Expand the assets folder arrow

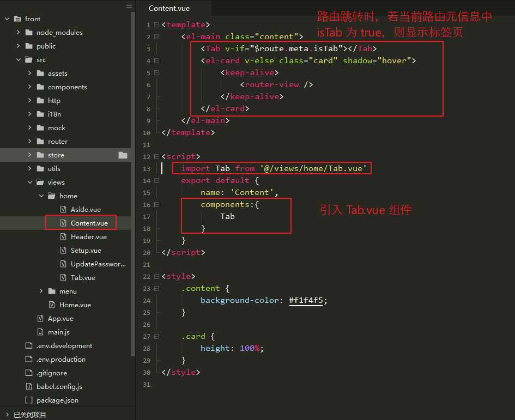(29, 73)
